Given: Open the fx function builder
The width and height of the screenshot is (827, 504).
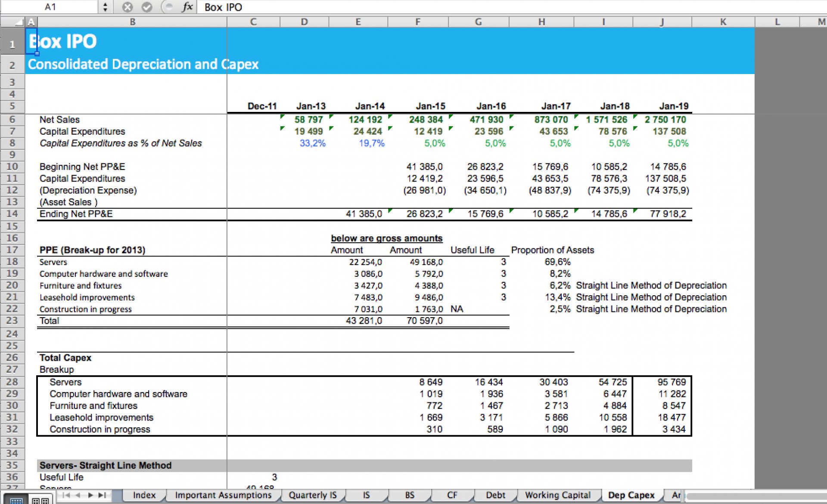Looking at the screenshot, I should click(x=187, y=7).
